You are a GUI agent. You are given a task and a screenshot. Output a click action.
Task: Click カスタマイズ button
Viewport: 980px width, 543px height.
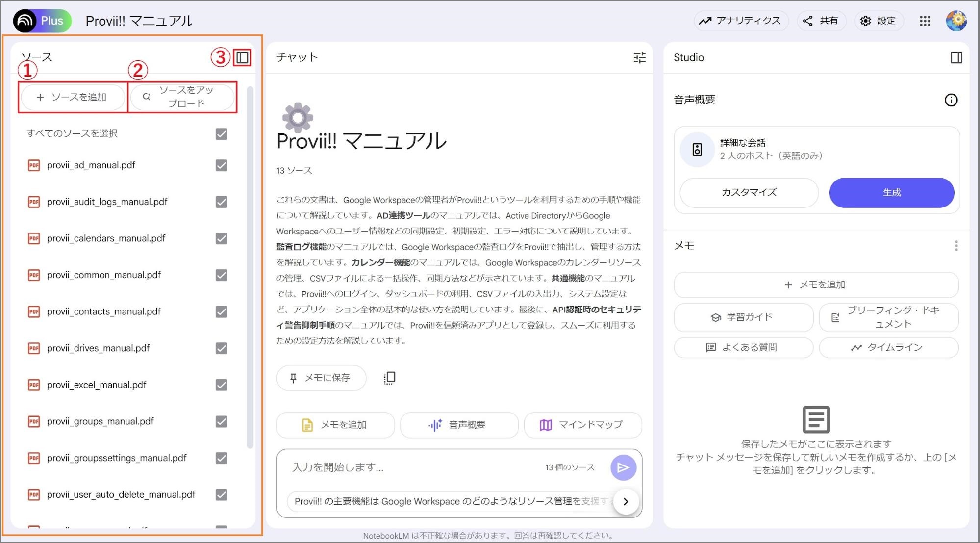coord(749,193)
